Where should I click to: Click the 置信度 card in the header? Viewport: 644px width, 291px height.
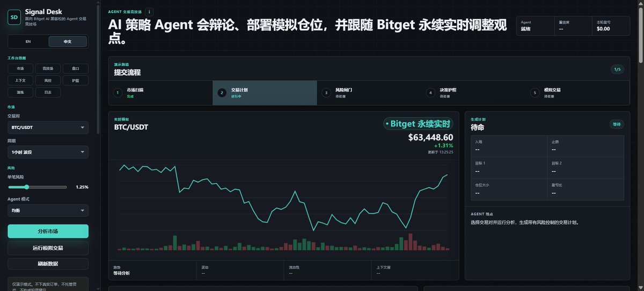tap(573, 26)
